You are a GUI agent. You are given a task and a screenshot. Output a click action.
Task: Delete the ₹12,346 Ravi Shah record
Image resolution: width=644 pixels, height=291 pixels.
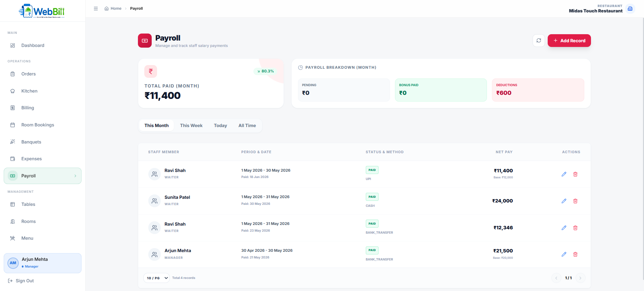coord(575,228)
